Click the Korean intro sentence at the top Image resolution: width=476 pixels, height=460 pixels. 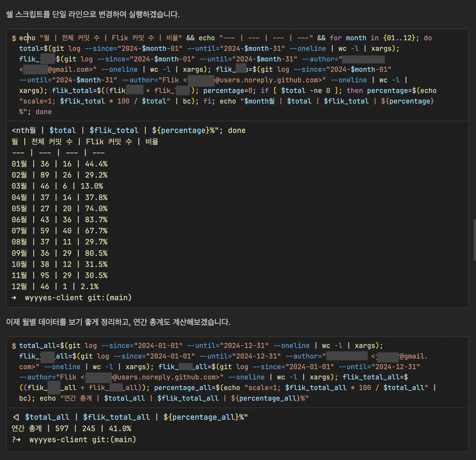click(93, 14)
